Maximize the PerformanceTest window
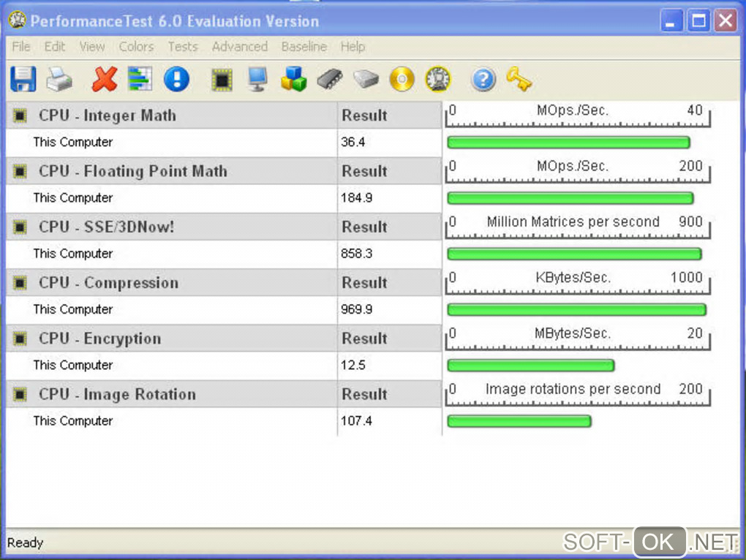The height and width of the screenshot is (560, 746). (698, 21)
